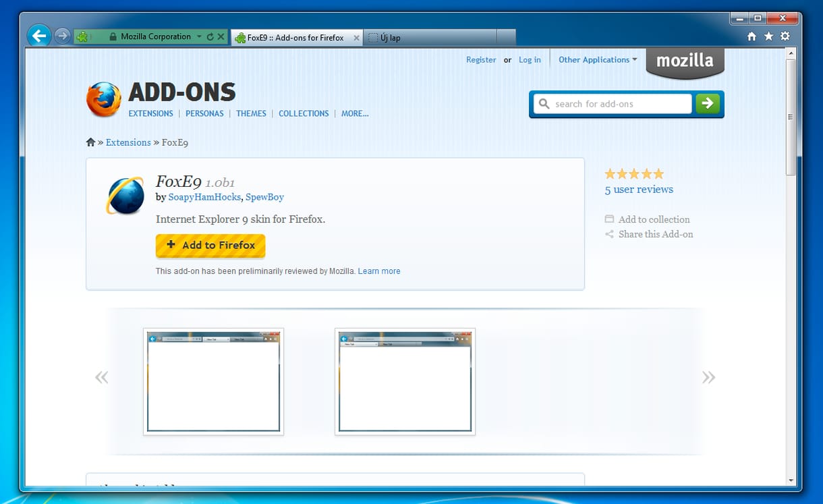This screenshot has height=504, width=823.
Task: Switch to the Új lap tab
Action: 430,38
